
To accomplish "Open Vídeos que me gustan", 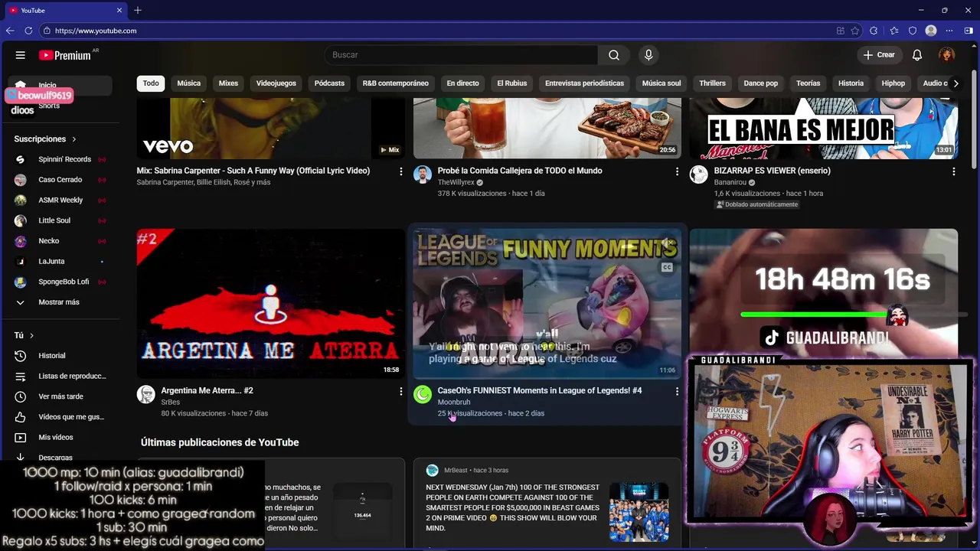I will point(60,417).
